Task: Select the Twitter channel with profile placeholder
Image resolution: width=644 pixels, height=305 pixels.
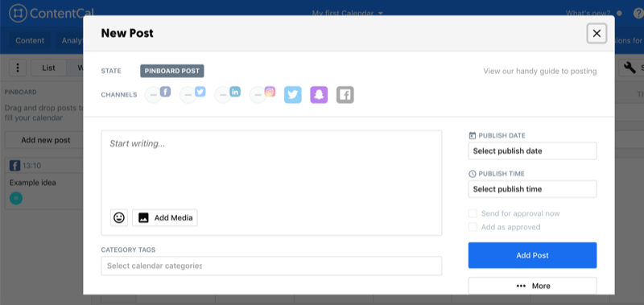Action: (x=193, y=94)
